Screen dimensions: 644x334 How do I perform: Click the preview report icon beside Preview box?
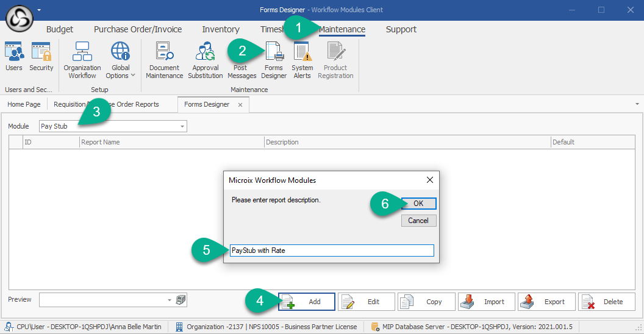(x=181, y=300)
